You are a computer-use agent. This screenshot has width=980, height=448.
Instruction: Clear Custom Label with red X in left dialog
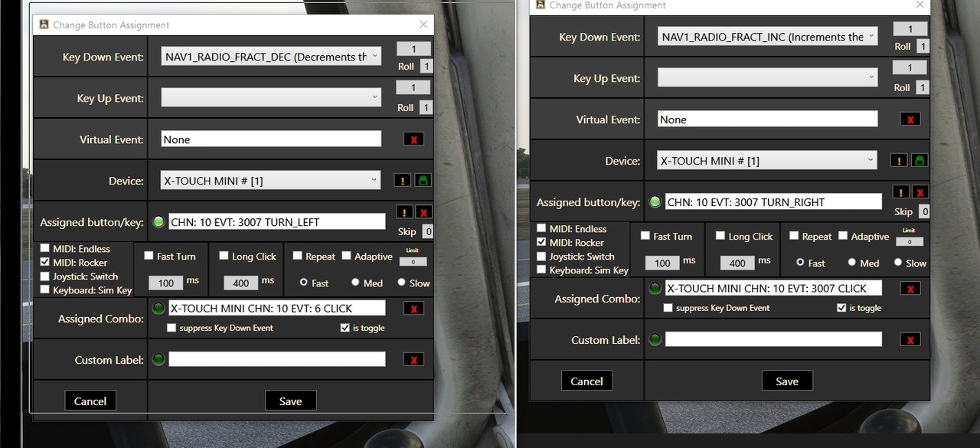pyautogui.click(x=413, y=360)
